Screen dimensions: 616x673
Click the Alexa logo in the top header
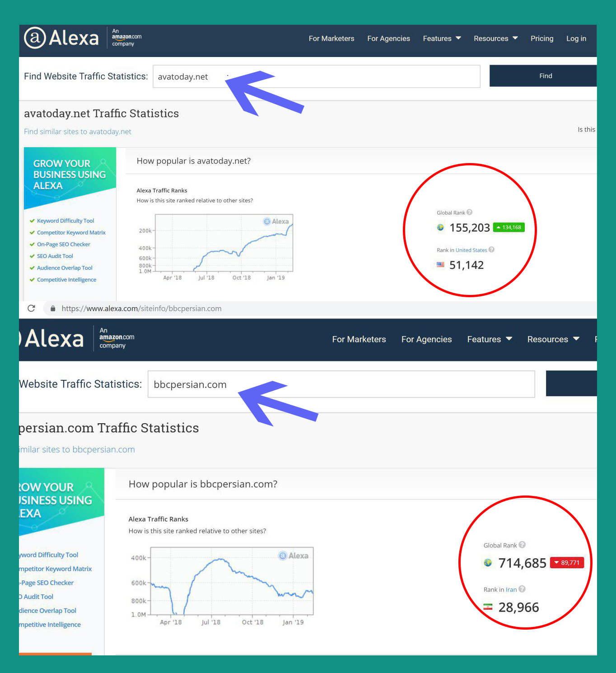pos(61,38)
